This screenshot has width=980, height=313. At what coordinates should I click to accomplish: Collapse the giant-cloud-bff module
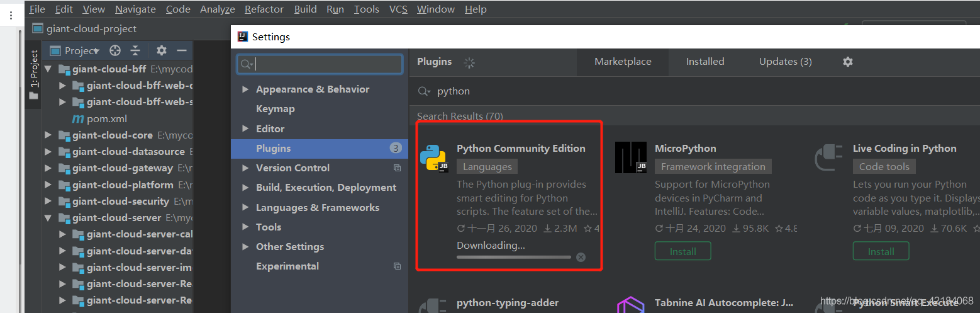48,69
